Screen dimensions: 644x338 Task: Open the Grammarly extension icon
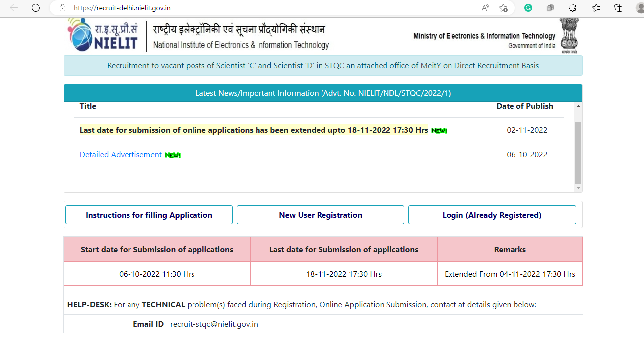tap(528, 8)
